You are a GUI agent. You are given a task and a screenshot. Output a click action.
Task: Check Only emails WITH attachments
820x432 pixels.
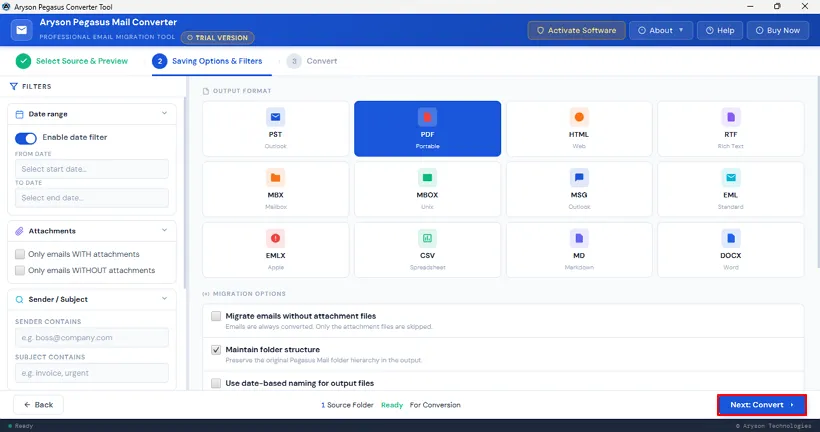click(x=20, y=254)
